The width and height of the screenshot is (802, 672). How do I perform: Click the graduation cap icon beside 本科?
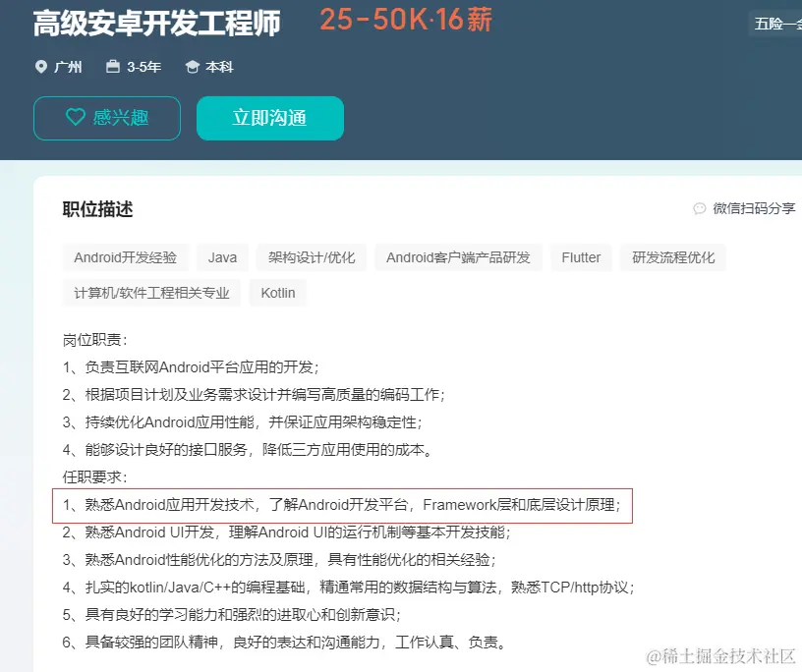pos(191,67)
